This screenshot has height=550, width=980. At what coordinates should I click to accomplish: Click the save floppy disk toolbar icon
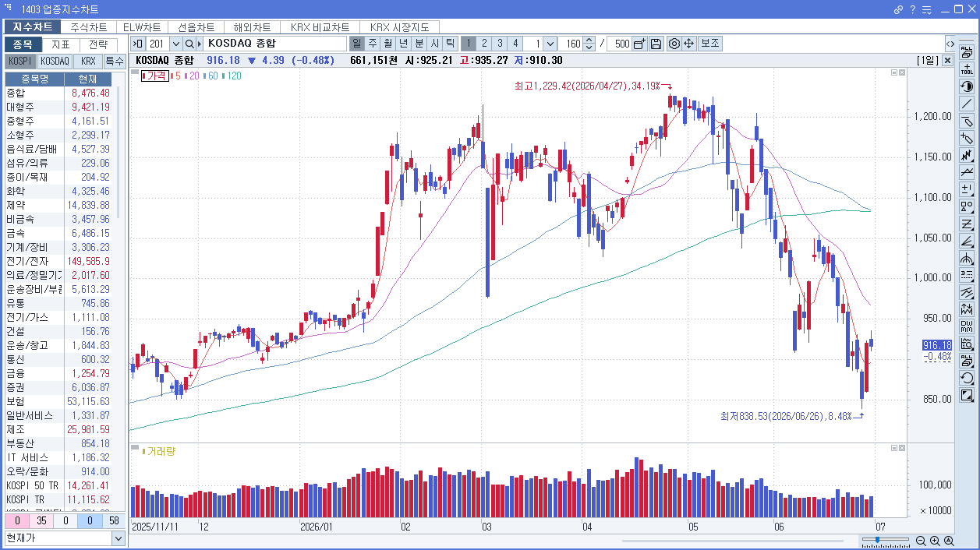[656, 44]
